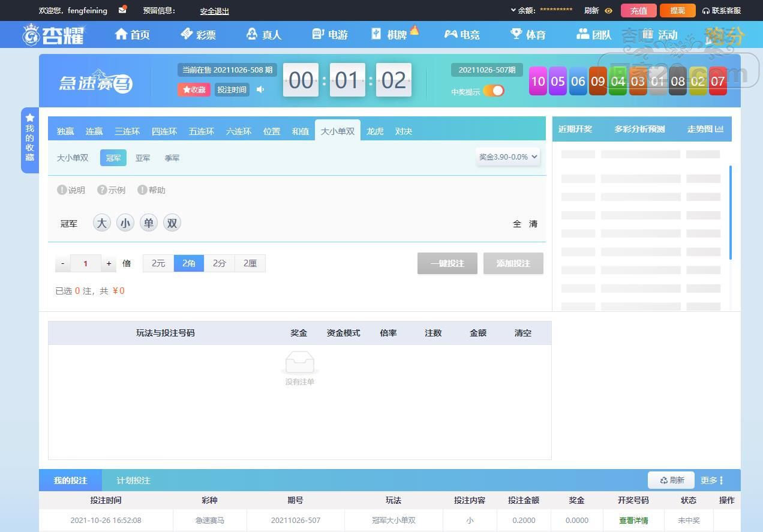The image size is (763, 532).
Task: Refresh the balance via 刷新 in the top bar
Action: click(x=591, y=11)
